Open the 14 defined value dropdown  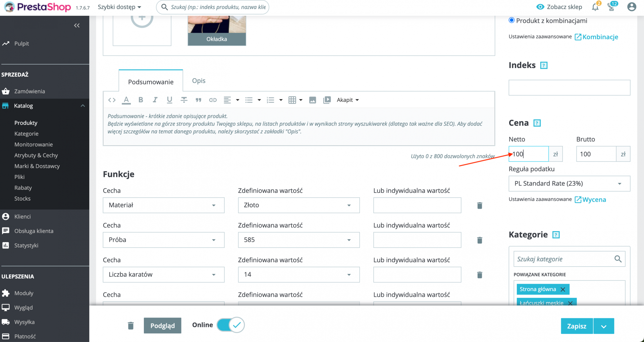pos(299,275)
